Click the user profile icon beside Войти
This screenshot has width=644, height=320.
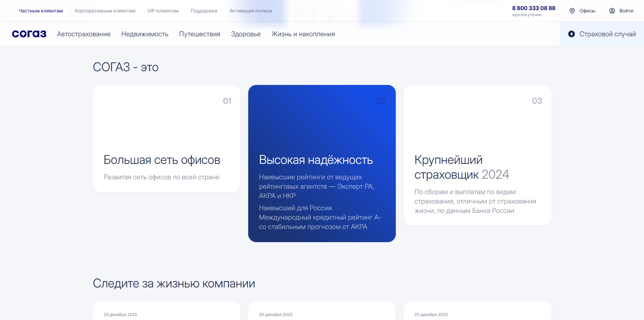(x=612, y=10)
